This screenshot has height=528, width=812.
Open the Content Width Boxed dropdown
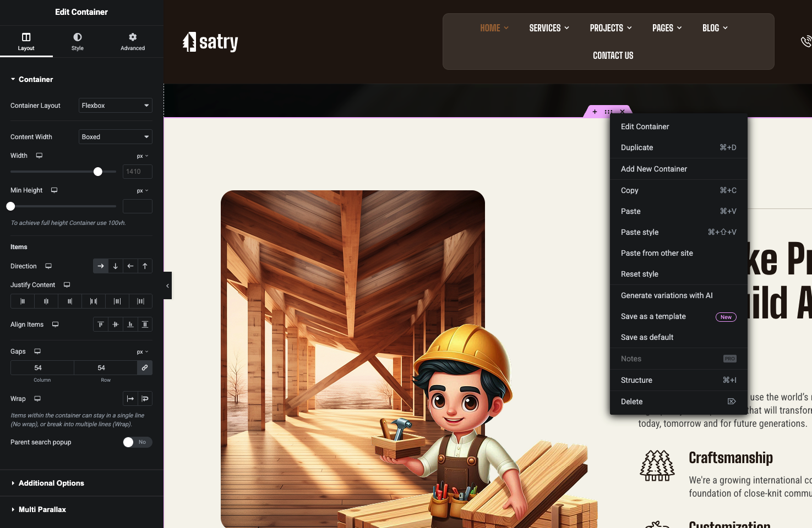[x=115, y=137]
